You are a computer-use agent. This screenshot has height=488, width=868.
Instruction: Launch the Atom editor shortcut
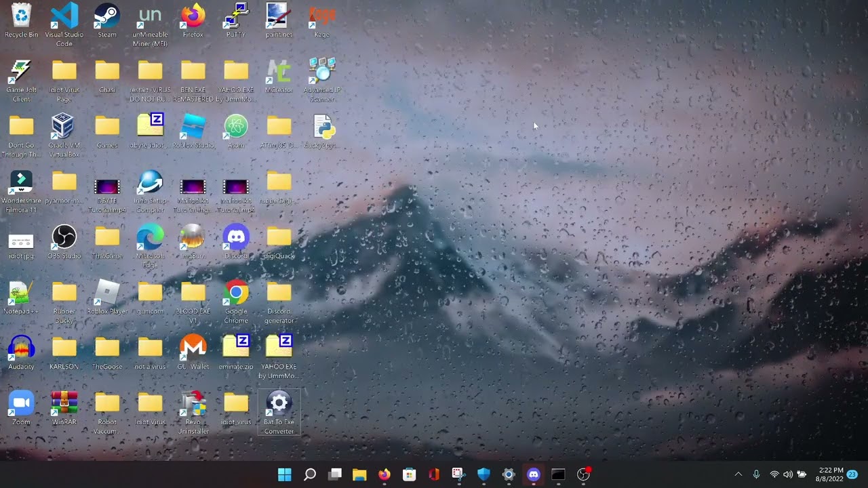click(236, 132)
